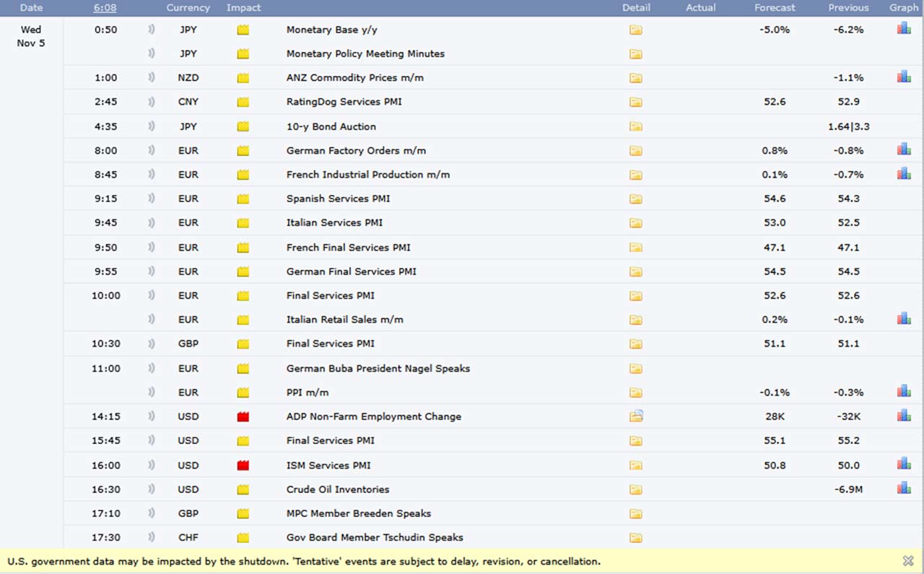Screen dimensions: 924x574
Task: Click the yellow impact icon for RatingDog Services PMI
Action: (243, 102)
